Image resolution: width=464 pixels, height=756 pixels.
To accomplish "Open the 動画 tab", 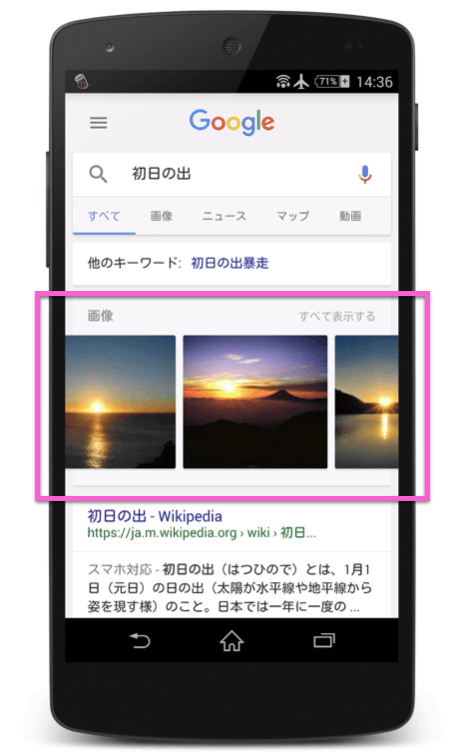I will pos(350,216).
